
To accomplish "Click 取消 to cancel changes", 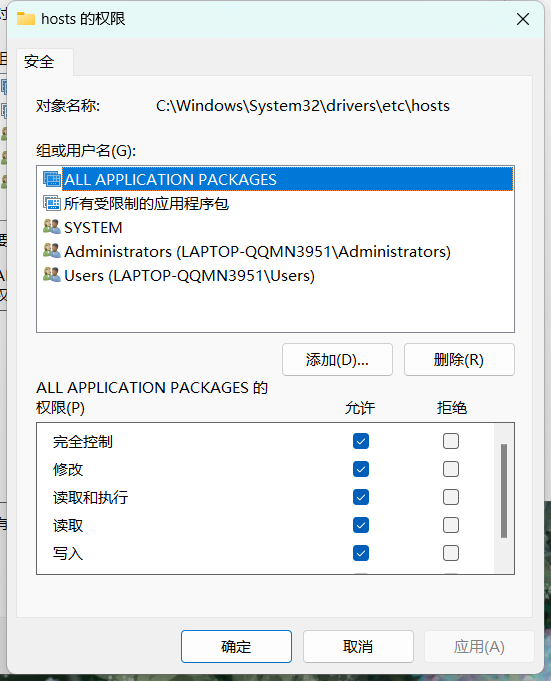I will pos(358,646).
